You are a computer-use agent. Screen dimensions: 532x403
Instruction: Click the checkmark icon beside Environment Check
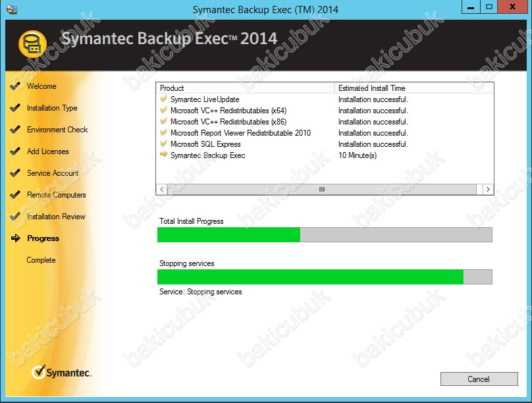click(x=15, y=130)
